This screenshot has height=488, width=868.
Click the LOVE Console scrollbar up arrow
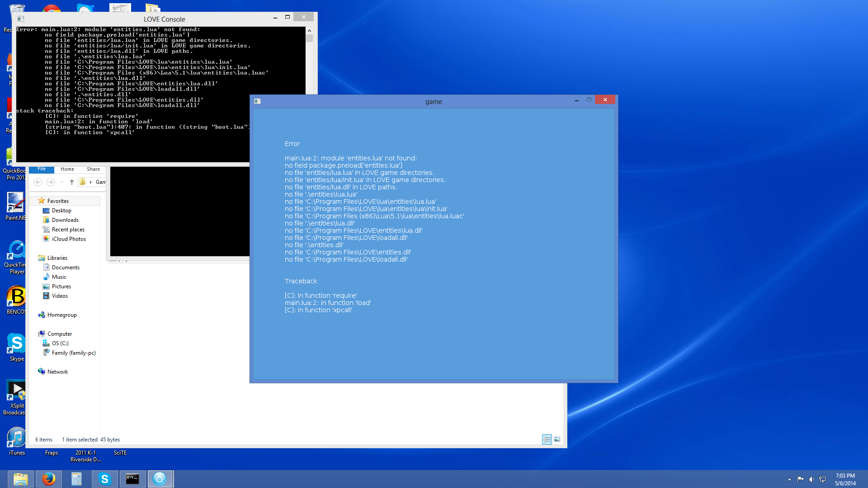[x=309, y=31]
